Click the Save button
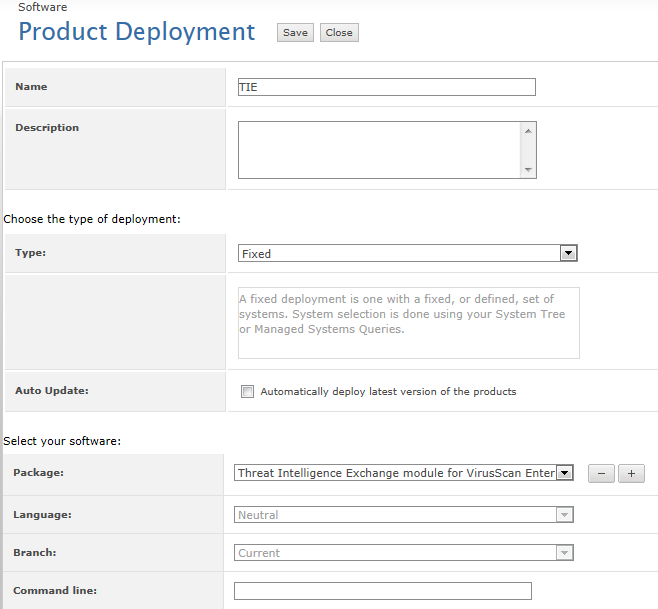The width and height of the screenshot is (658, 609). (295, 33)
